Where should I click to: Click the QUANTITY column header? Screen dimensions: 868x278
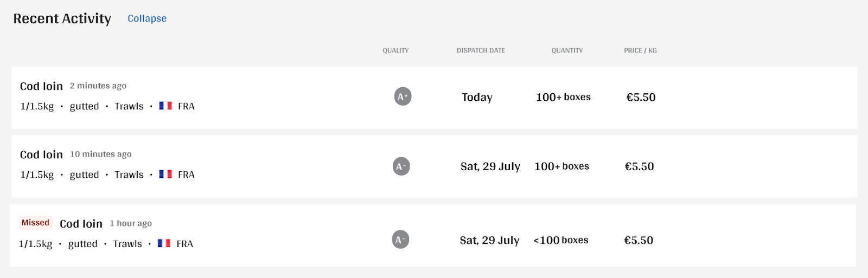pos(567,50)
